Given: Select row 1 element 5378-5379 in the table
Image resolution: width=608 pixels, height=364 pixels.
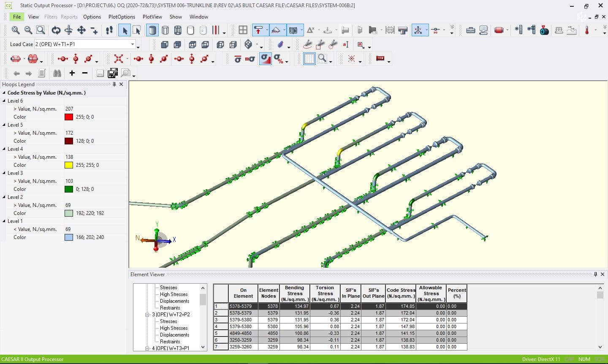Looking at the screenshot, I should pyautogui.click(x=243, y=306).
